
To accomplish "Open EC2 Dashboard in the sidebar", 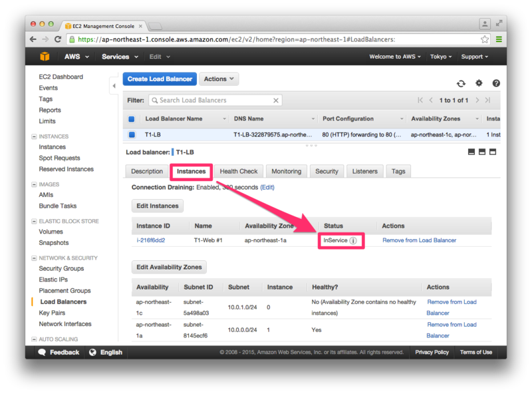I will (x=61, y=77).
